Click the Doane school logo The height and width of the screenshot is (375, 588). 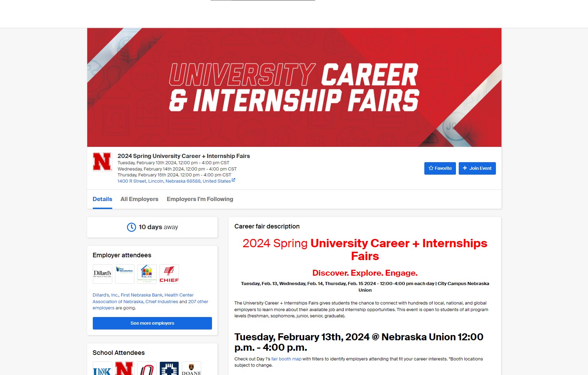[191, 369]
